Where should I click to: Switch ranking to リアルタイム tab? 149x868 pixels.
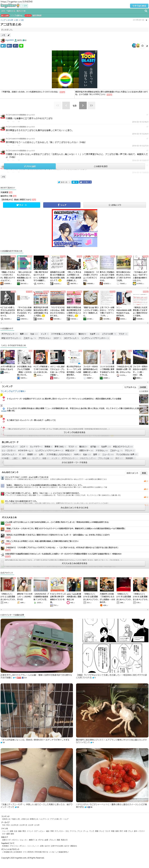click(130, 387)
